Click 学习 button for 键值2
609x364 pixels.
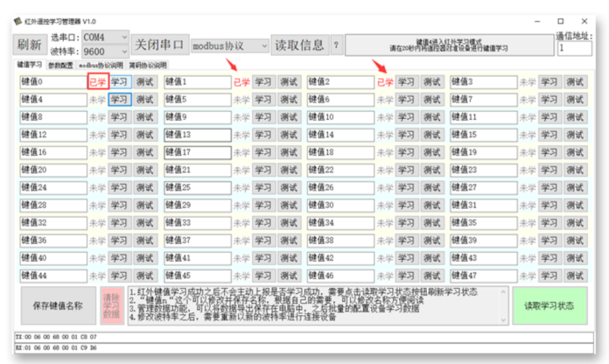406,82
